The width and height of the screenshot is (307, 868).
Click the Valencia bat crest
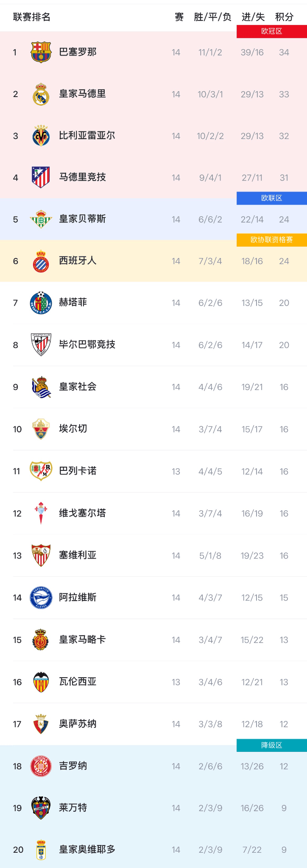(x=41, y=682)
